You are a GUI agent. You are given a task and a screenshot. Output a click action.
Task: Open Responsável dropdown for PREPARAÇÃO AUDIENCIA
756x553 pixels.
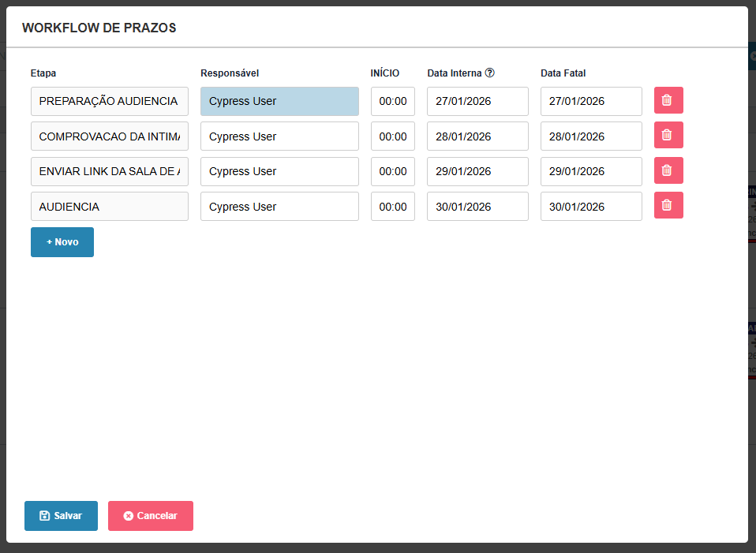[x=279, y=102]
